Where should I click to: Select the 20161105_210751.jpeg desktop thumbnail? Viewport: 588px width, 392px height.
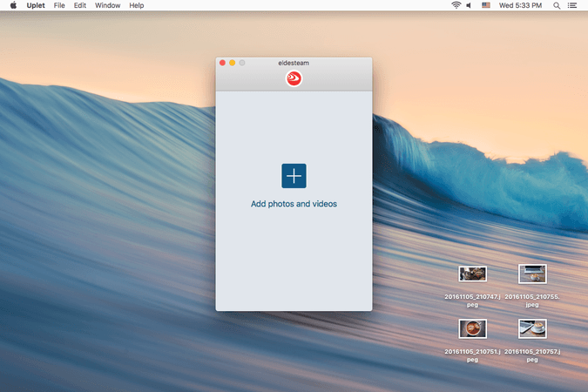[472, 328]
